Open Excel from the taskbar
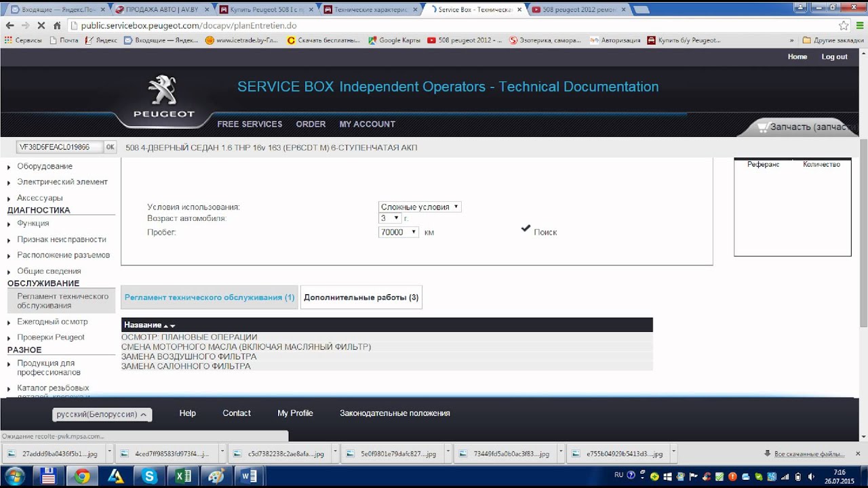Viewport: 868px width, 488px height. (x=183, y=476)
